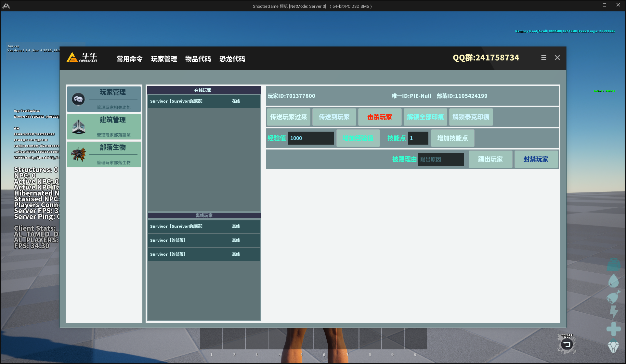Click the 经验值 input field with 1000

click(x=310, y=138)
